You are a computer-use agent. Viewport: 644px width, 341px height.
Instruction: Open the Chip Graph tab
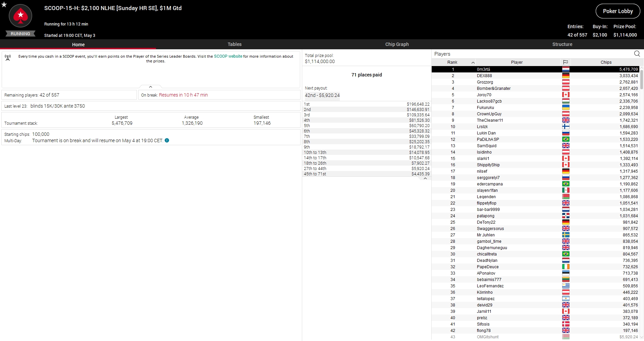[x=397, y=44]
